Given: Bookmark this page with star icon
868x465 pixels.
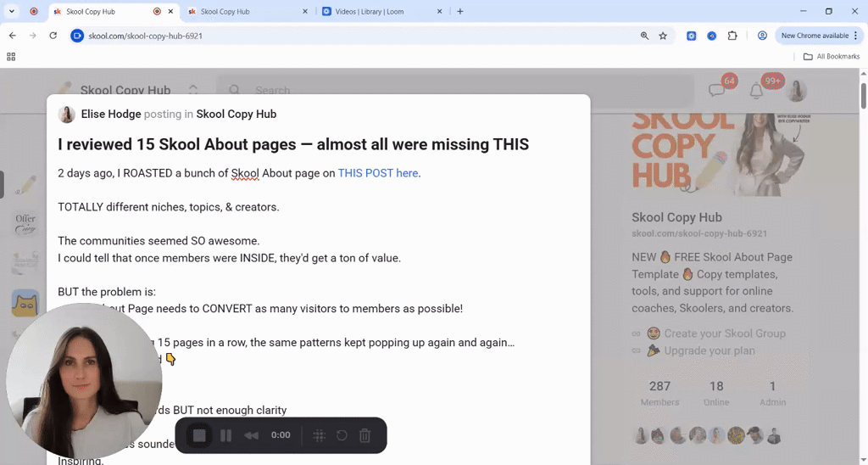Looking at the screenshot, I should [663, 36].
